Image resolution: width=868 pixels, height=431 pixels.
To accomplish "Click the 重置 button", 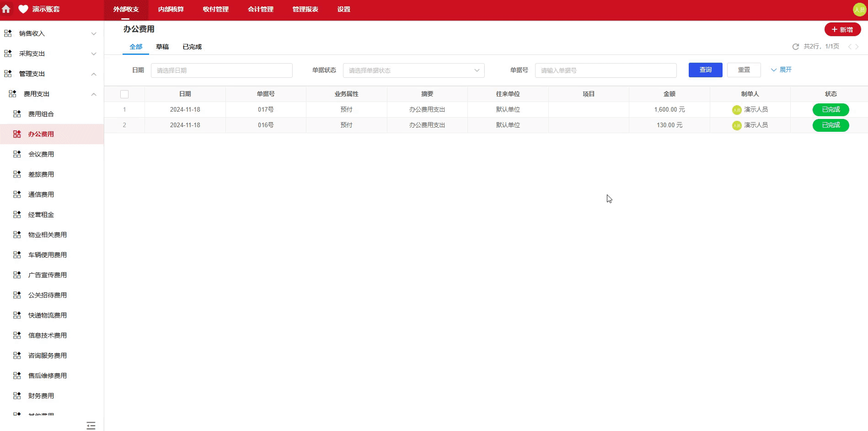I will 744,70.
